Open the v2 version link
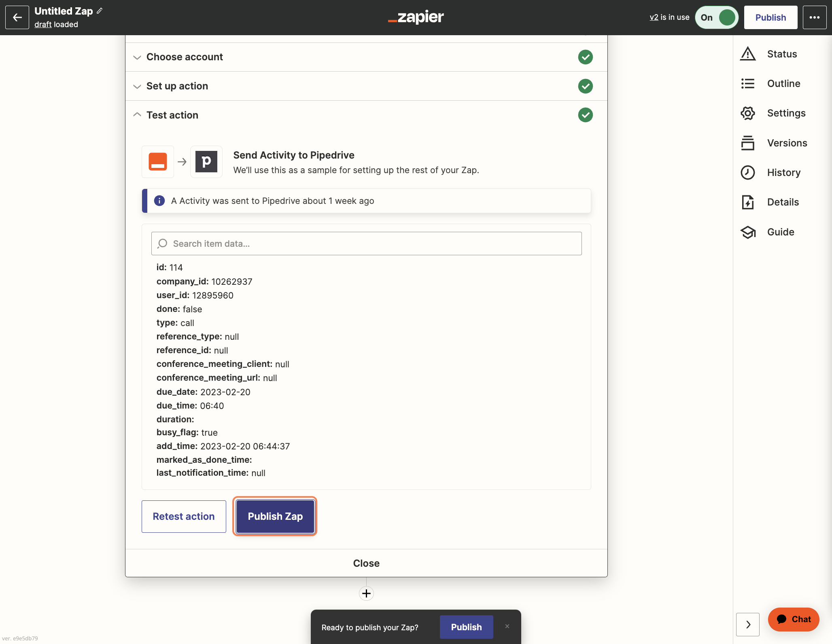Screen dimensions: 832x644 654,17
